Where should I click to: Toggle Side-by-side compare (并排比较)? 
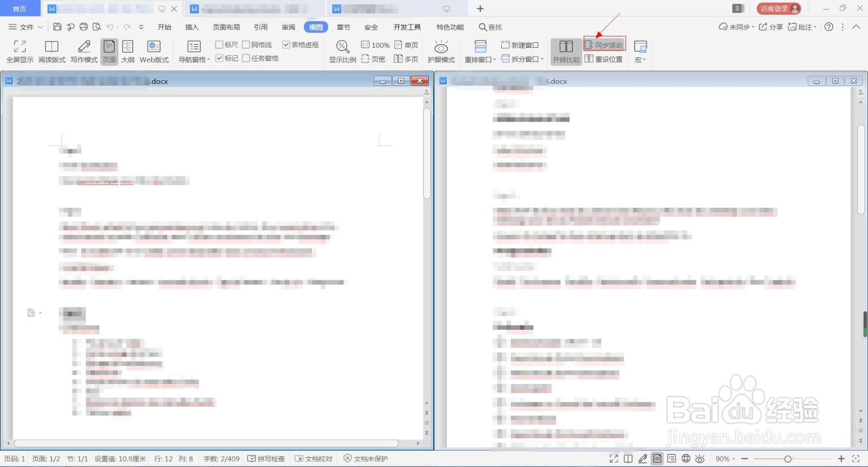566,52
